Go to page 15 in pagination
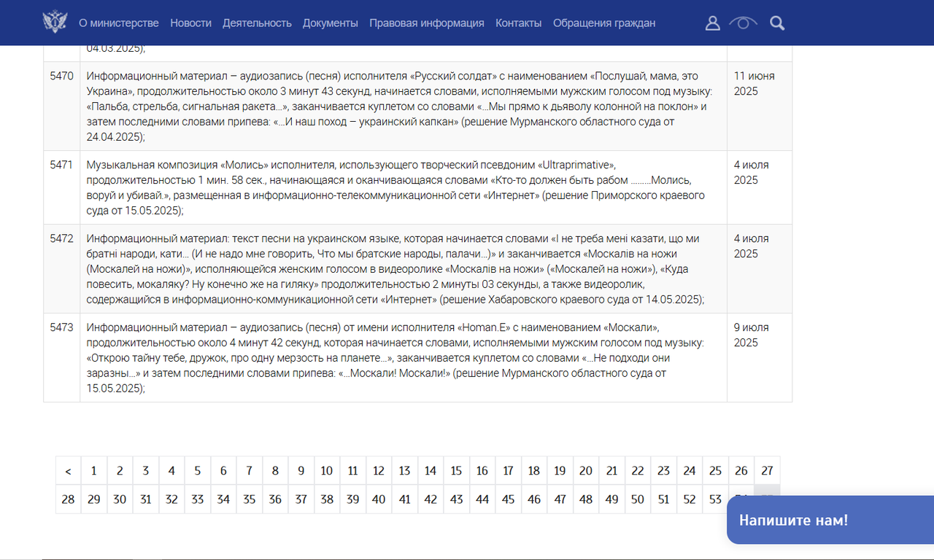 pos(456,471)
